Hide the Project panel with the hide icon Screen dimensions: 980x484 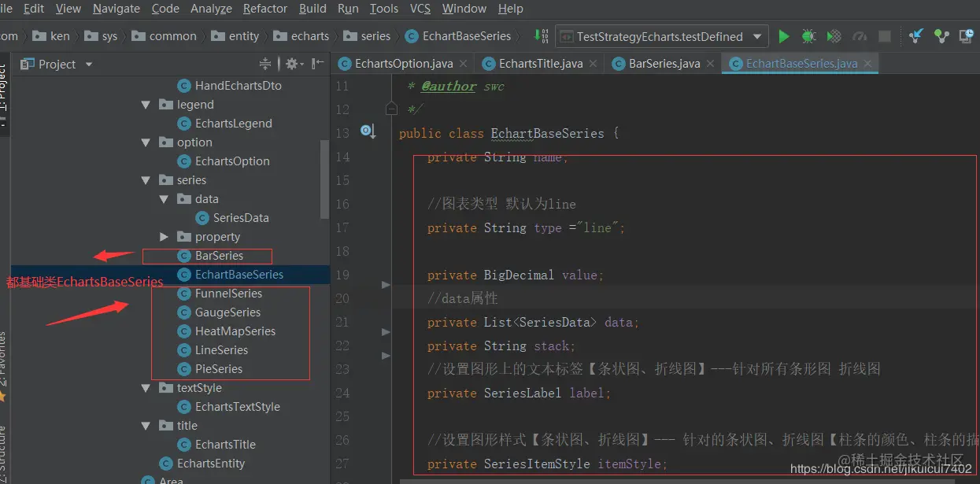point(317,64)
